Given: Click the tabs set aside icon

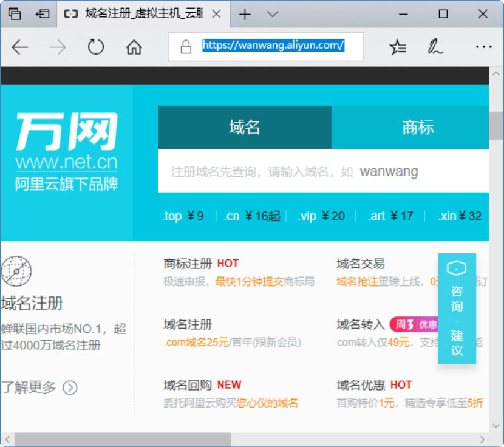Looking at the screenshot, I should (14, 14).
